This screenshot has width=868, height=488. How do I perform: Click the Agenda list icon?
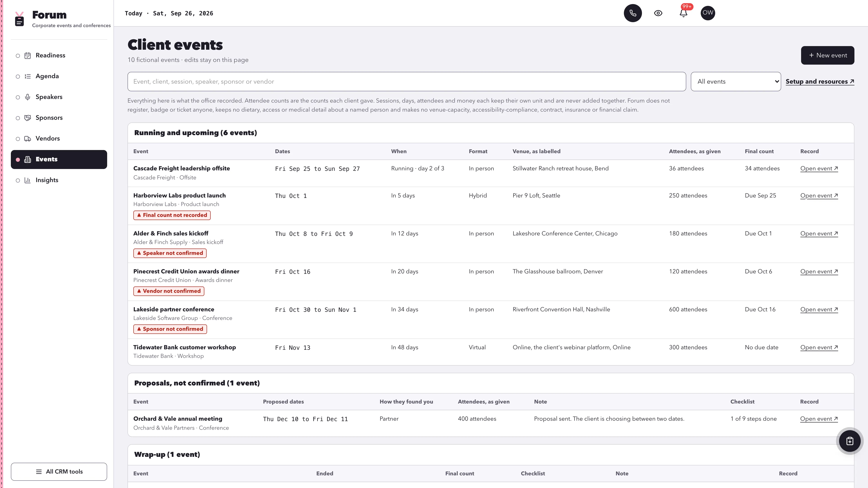click(28, 76)
